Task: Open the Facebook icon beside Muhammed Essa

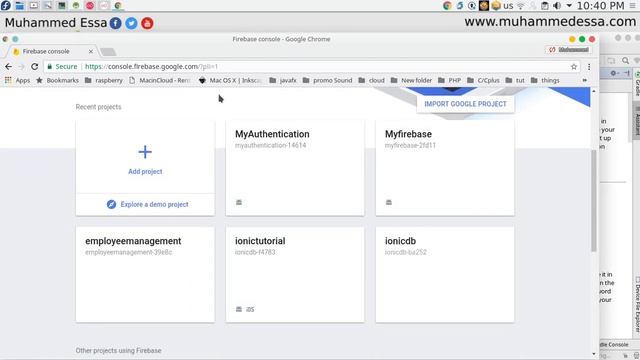Action: click(116, 23)
